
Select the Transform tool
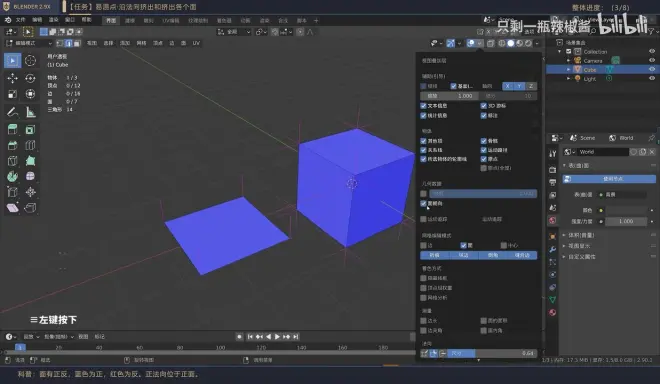[x=30, y=94]
